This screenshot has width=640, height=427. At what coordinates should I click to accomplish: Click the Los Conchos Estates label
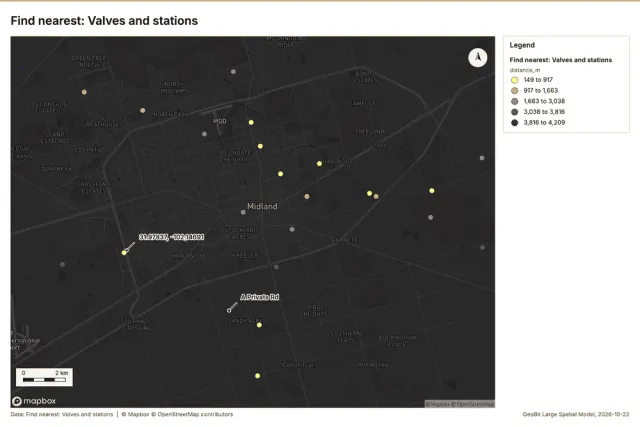(x=47, y=107)
